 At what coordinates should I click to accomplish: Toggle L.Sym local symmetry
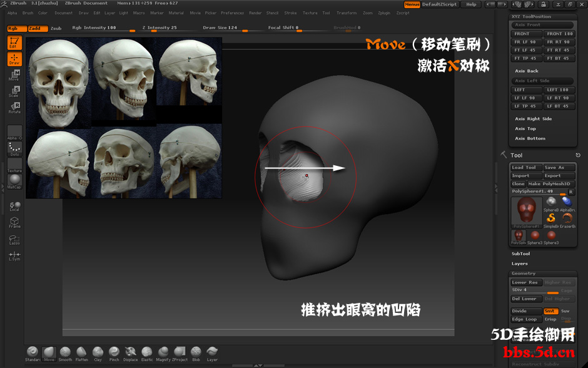(14, 256)
